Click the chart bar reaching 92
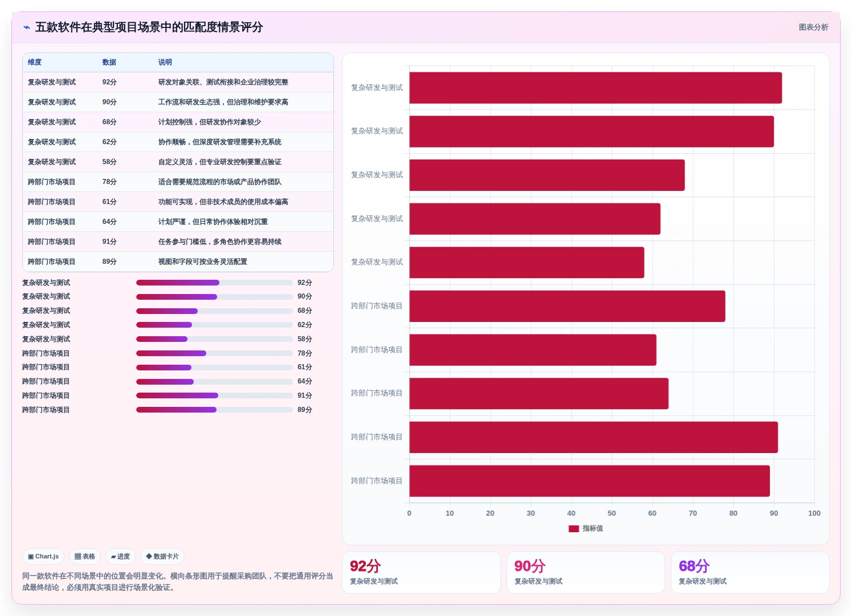Viewport: 852px width, 616px height. click(596, 88)
